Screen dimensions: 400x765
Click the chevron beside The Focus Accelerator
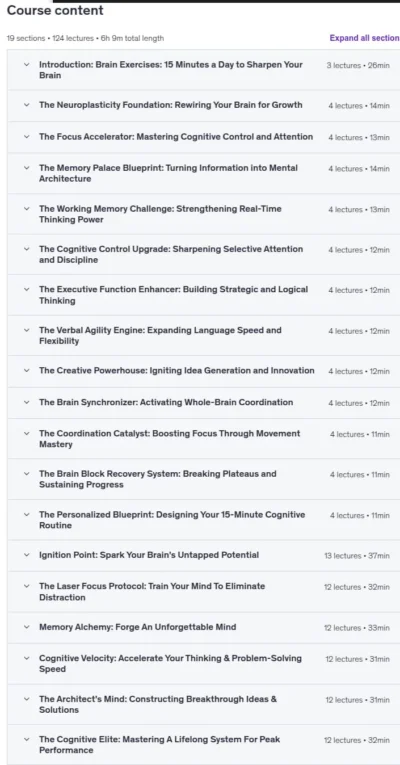click(x=27, y=137)
